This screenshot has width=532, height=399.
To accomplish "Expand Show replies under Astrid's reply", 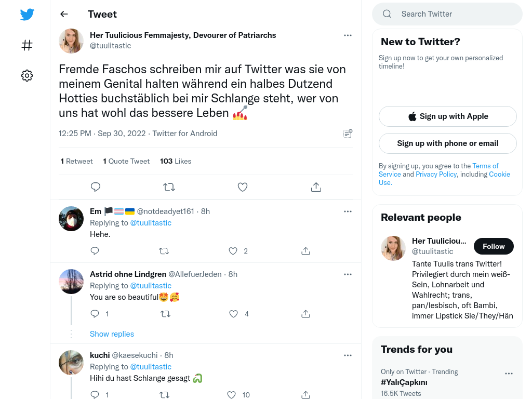I will tap(112, 334).
